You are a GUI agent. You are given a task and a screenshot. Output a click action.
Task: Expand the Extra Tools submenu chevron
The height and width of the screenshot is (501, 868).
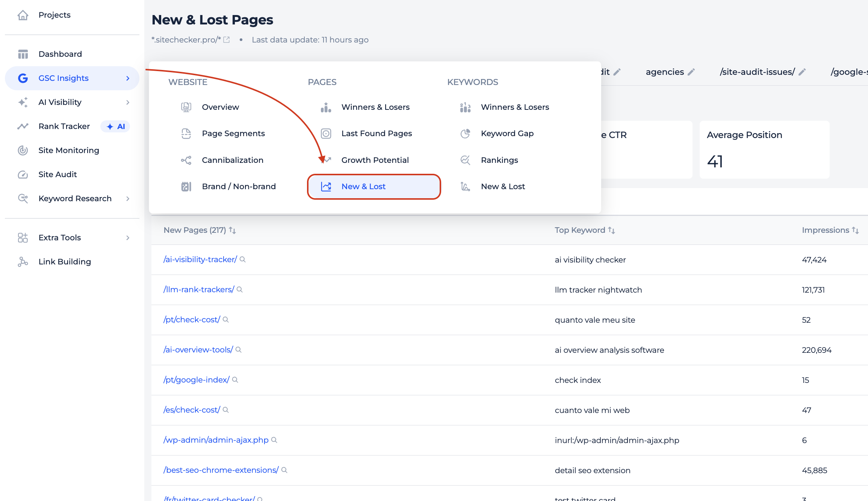128,238
